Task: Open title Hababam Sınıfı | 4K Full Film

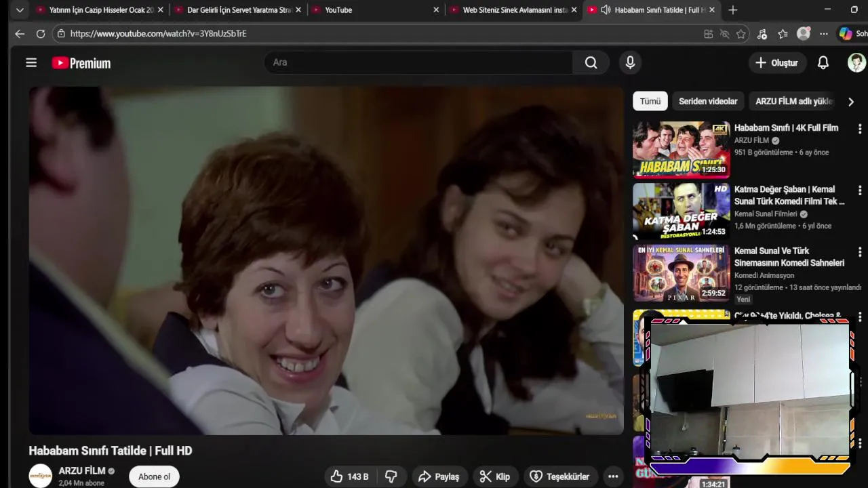Action: coord(786,128)
